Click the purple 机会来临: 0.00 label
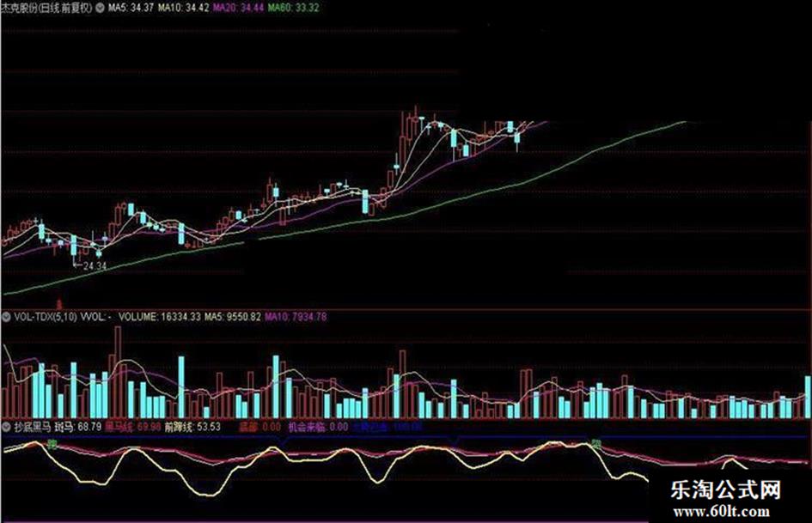Image resolution: width=812 pixels, height=523 pixels. click(318, 427)
